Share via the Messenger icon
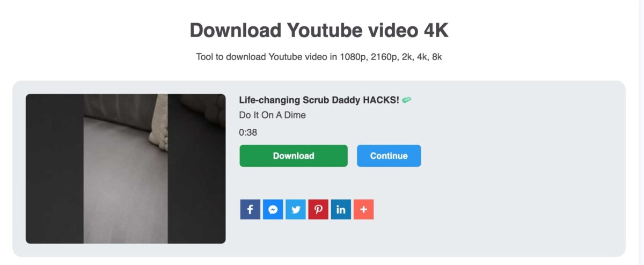The image size is (644, 265). tap(273, 210)
